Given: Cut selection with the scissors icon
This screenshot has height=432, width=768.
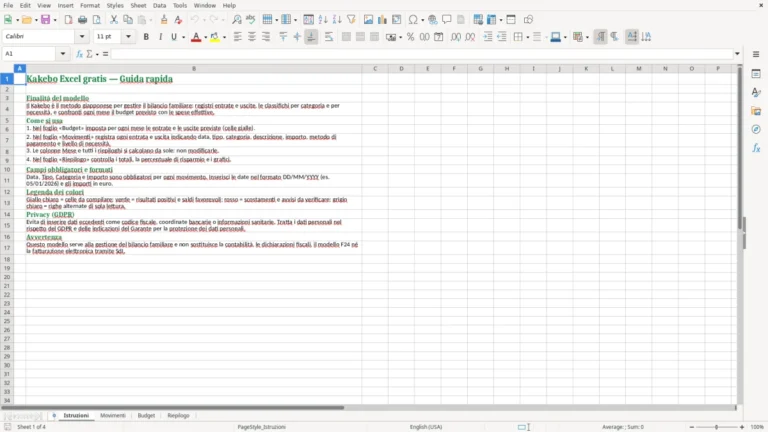Looking at the screenshot, I should 114,20.
